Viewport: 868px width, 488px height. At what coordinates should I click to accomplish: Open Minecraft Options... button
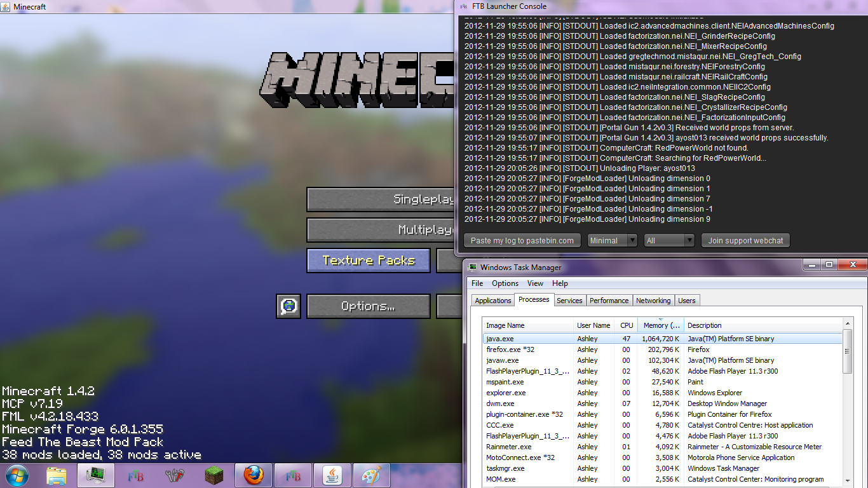(x=369, y=306)
